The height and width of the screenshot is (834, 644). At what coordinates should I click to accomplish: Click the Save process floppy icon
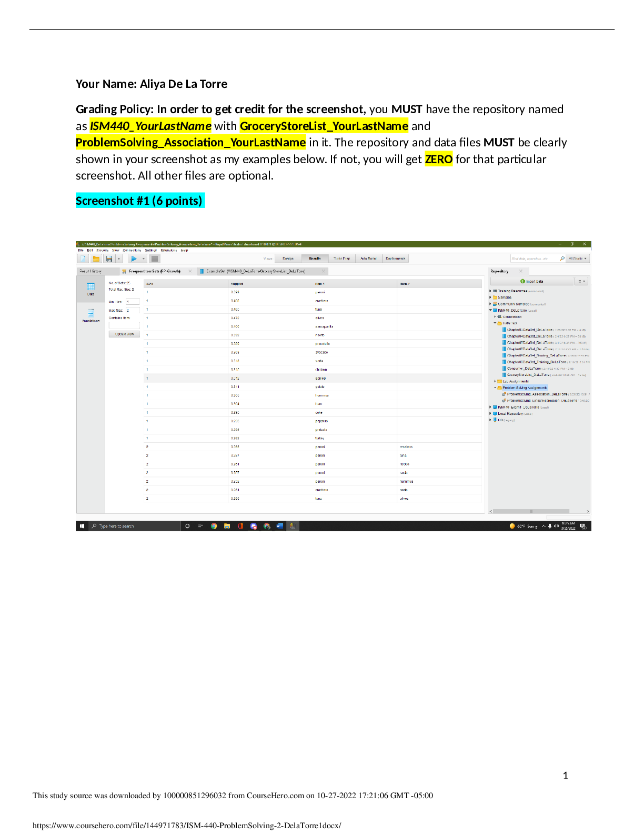[x=109, y=259]
